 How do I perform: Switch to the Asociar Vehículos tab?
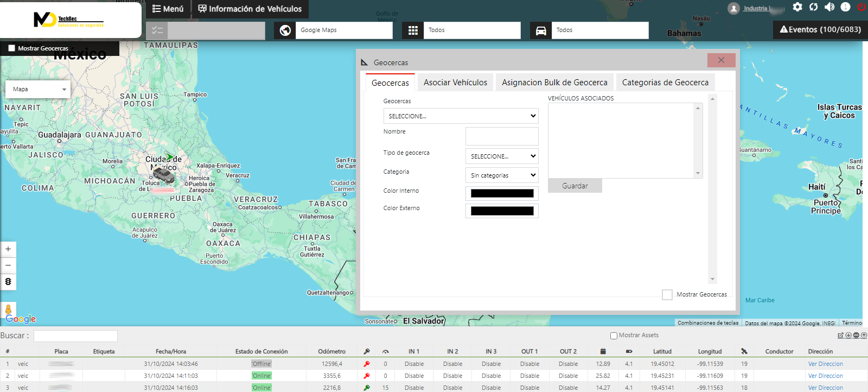pyautogui.click(x=455, y=83)
